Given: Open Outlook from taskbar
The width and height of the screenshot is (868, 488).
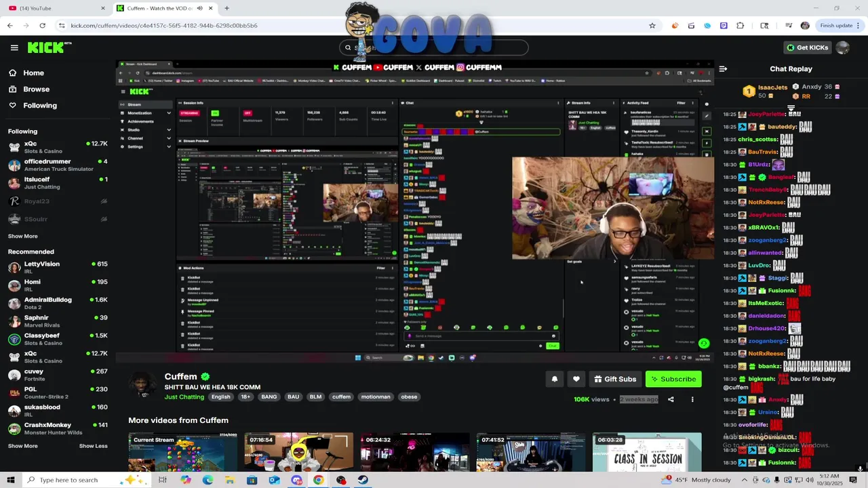Looking at the screenshot, I should click(x=274, y=480).
